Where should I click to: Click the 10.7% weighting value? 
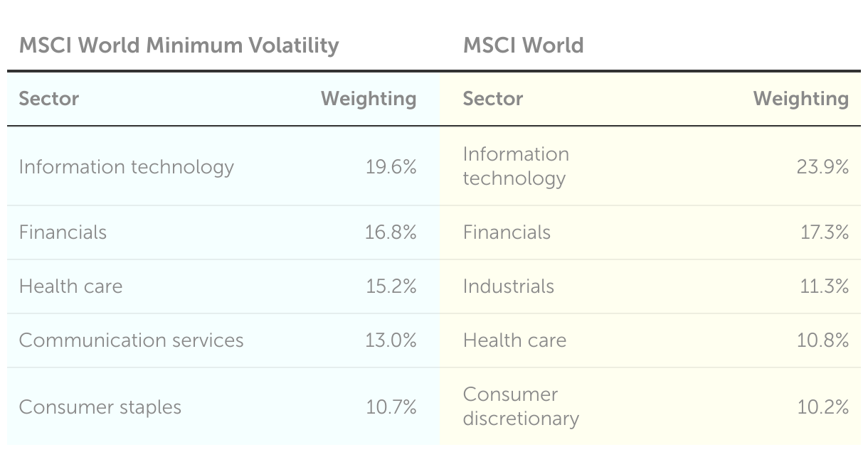coord(391,407)
